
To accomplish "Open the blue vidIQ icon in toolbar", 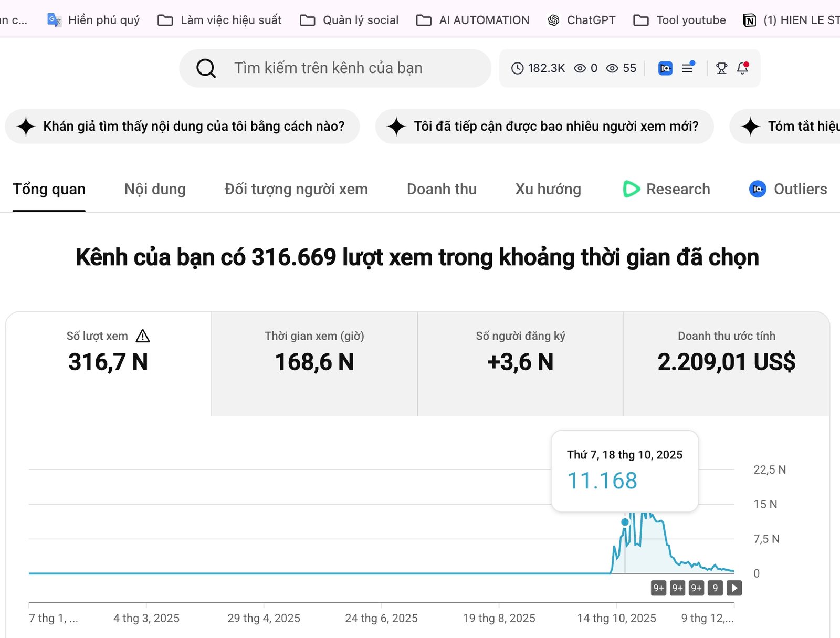I will [665, 68].
